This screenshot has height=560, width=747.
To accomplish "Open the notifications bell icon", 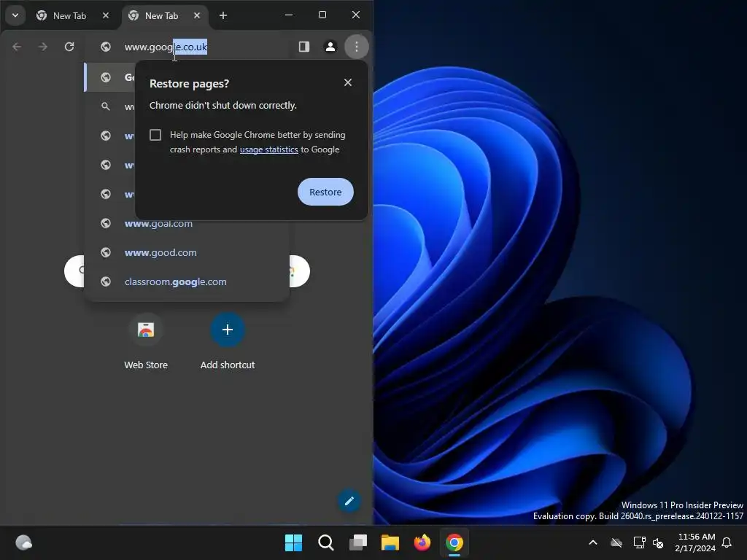I will tap(727, 542).
